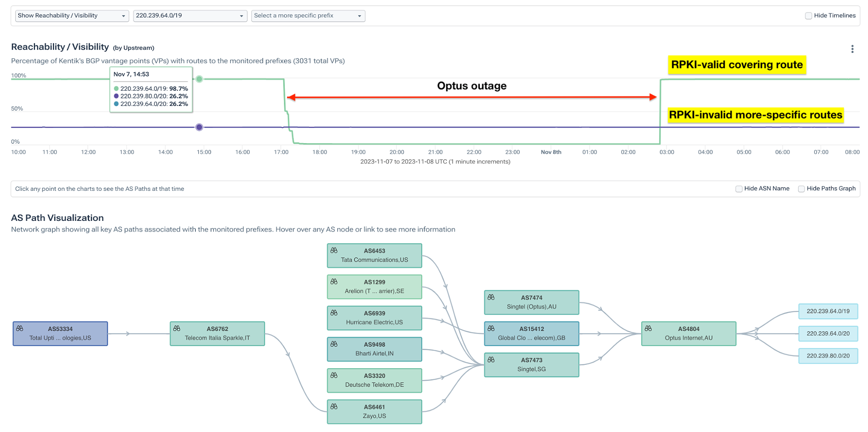Click the AS53334 Total Uptime node

[x=60, y=334]
